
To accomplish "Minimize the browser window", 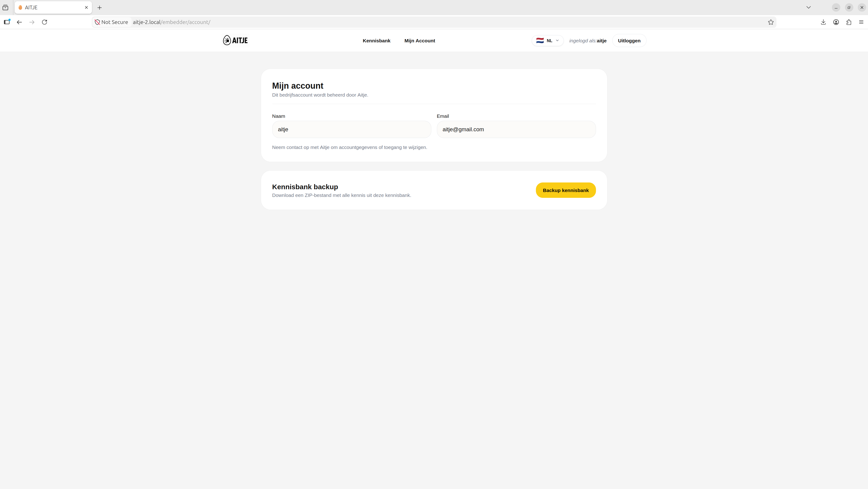I will point(836,7).
